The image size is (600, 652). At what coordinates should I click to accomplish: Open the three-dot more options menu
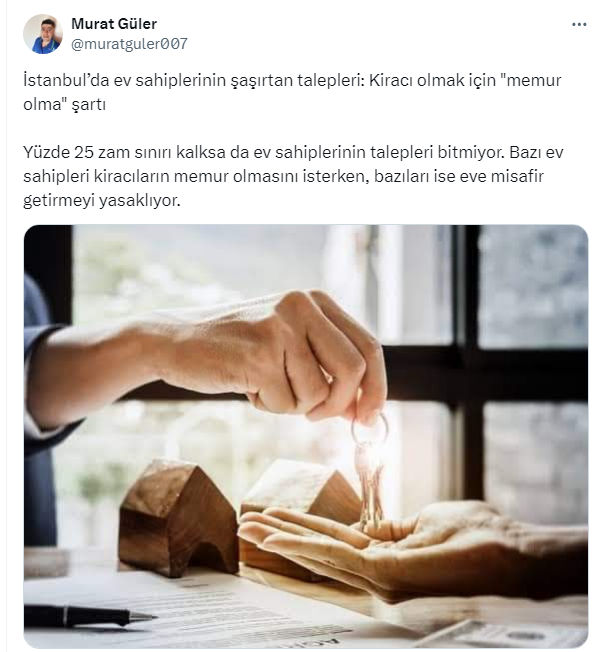579,25
